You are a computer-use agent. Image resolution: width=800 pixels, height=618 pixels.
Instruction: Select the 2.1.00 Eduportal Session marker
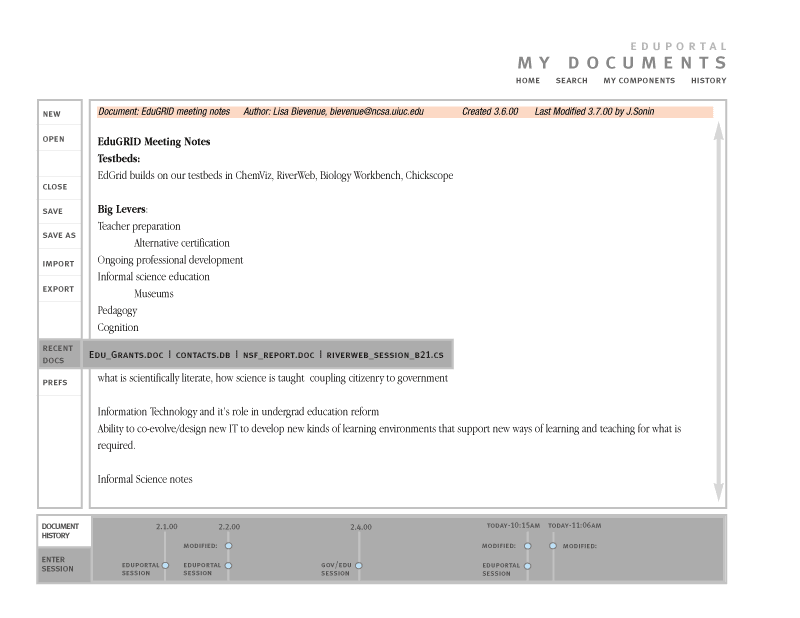pyautogui.click(x=165, y=565)
